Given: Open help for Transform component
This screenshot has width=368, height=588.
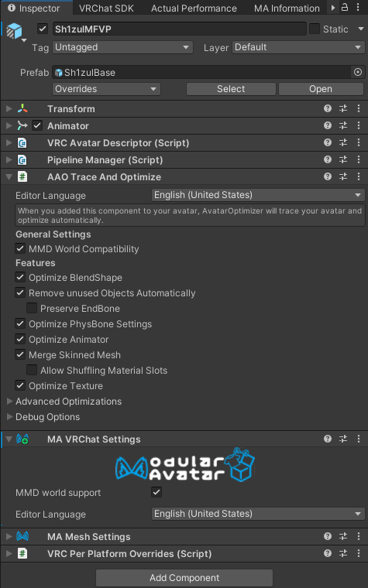Looking at the screenshot, I should 328,109.
